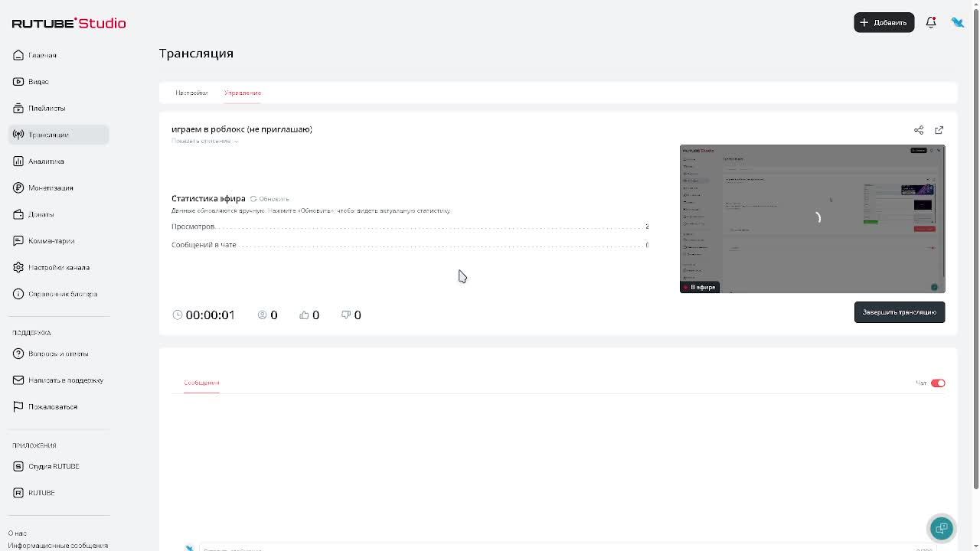Click the stream title играем в роблокс
The image size is (980, 551).
[242, 129]
